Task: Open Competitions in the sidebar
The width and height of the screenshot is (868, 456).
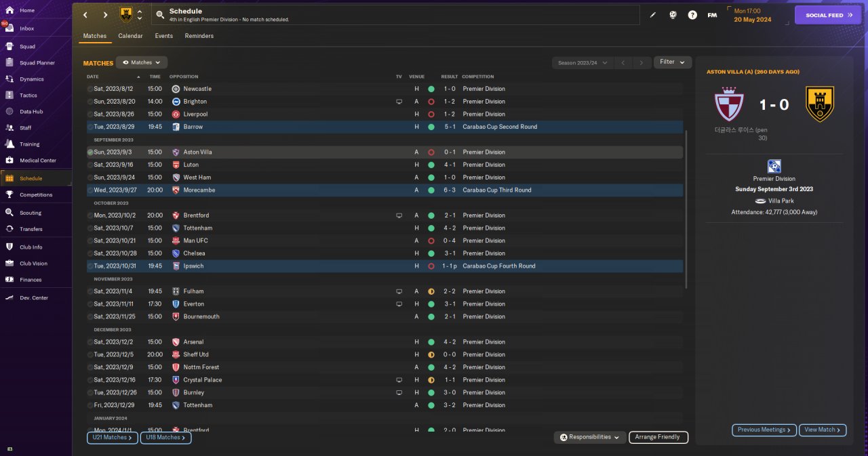Action: (x=36, y=194)
